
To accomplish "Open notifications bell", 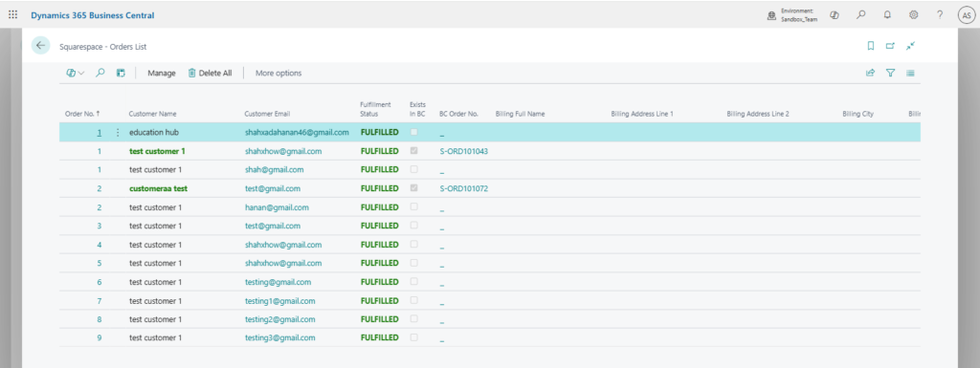I will point(887,15).
